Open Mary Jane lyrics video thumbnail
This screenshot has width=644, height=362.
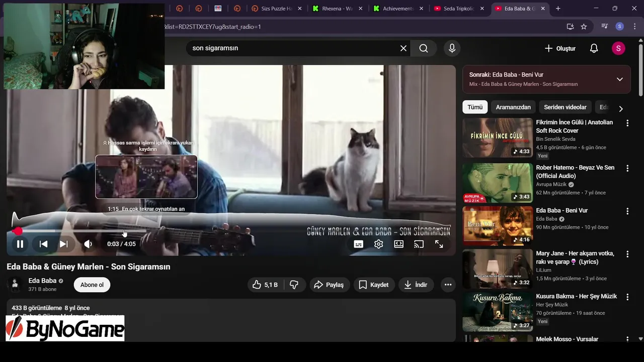tap(497, 269)
